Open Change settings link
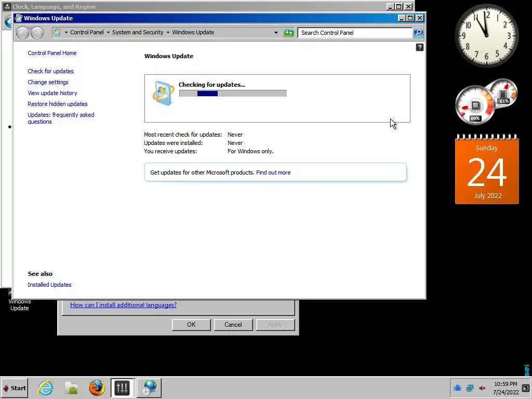The height and width of the screenshot is (399, 532). pyautogui.click(x=48, y=82)
